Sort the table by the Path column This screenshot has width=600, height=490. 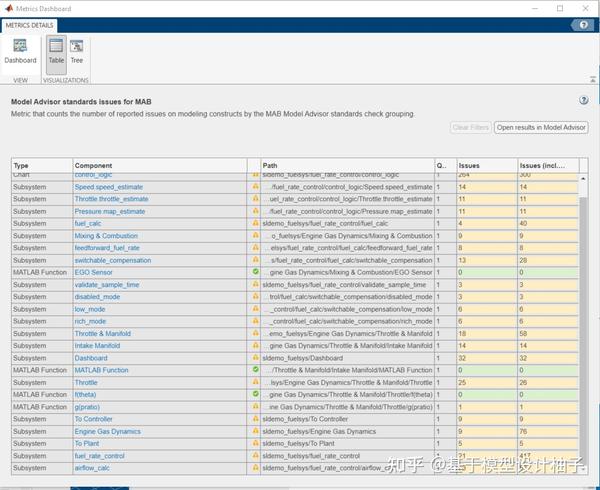click(347, 166)
